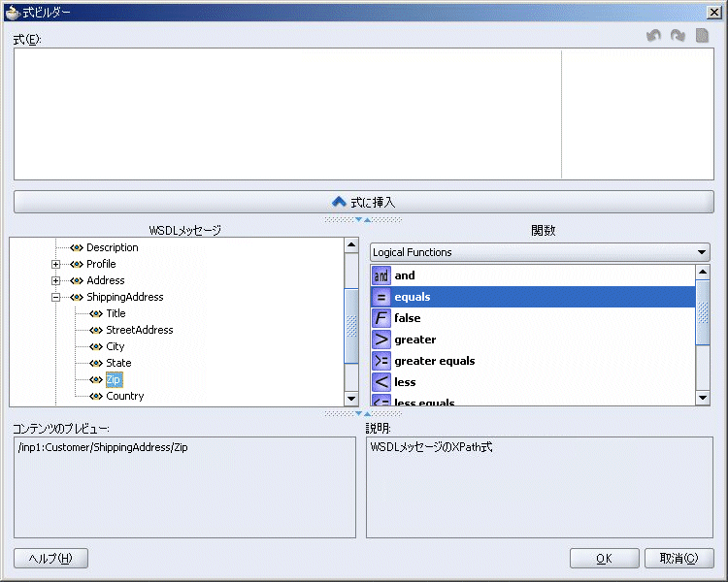This screenshot has height=582, width=728.
Task: Click the Cancel (取消) button
Action: pos(678,559)
